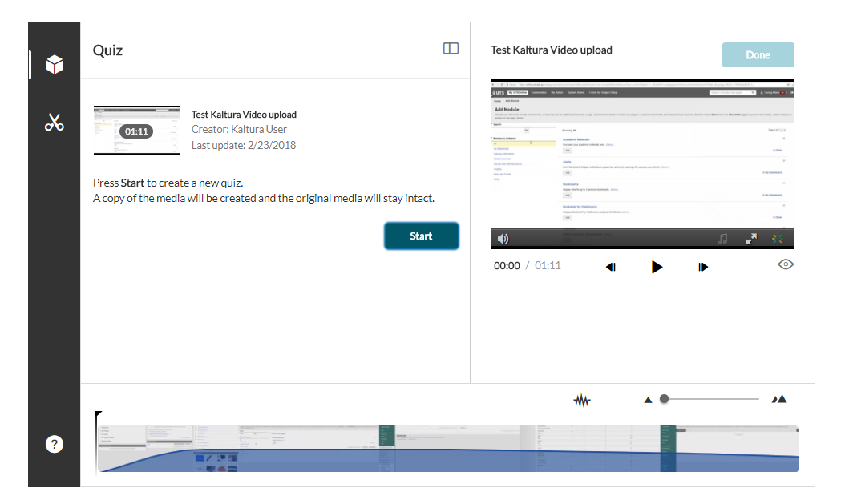The height and width of the screenshot is (504, 845).
Task: Click the Done button
Action: (758, 55)
